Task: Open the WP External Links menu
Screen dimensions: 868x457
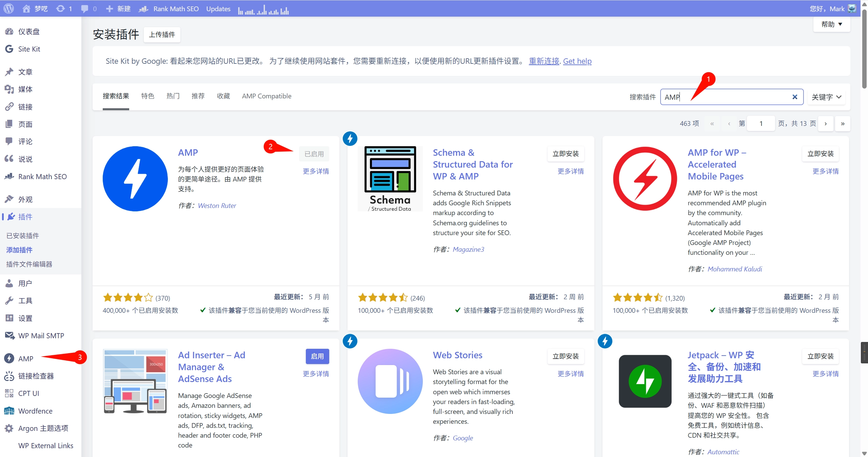Action: (46, 445)
